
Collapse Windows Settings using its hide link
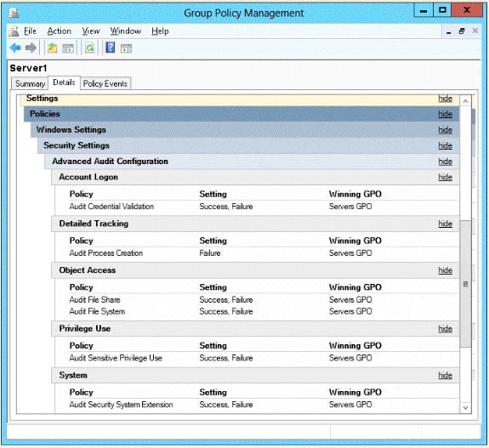click(x=445, y=130)
